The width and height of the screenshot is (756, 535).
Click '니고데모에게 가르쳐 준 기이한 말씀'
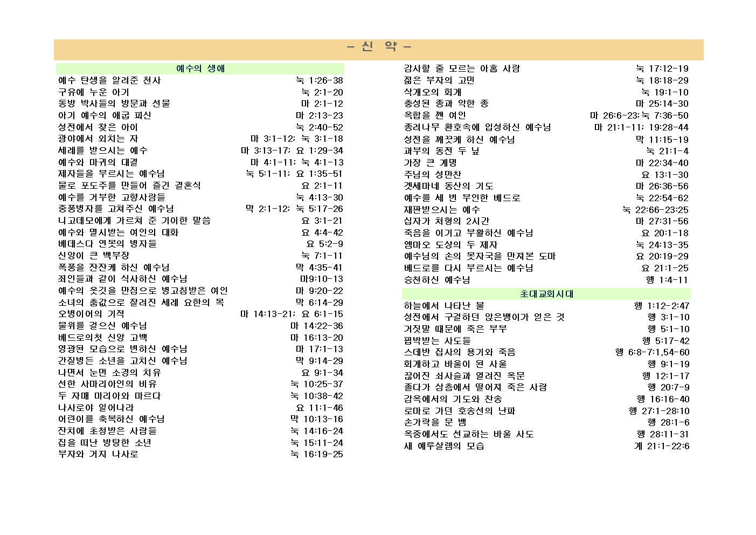pos(134,221)
